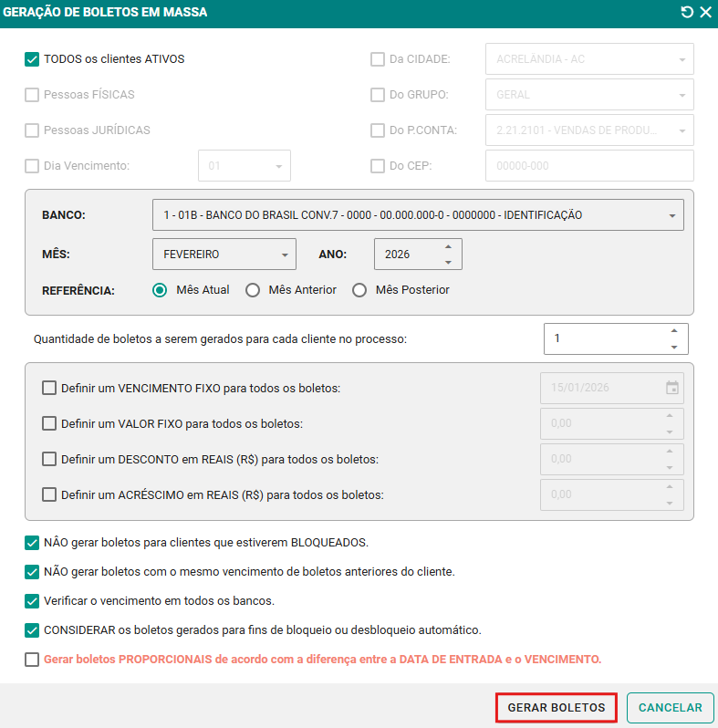The image size is (718, 728).
Task: Enable the Da CIDADE filter checkbox
Action: [x=378, y=59]
